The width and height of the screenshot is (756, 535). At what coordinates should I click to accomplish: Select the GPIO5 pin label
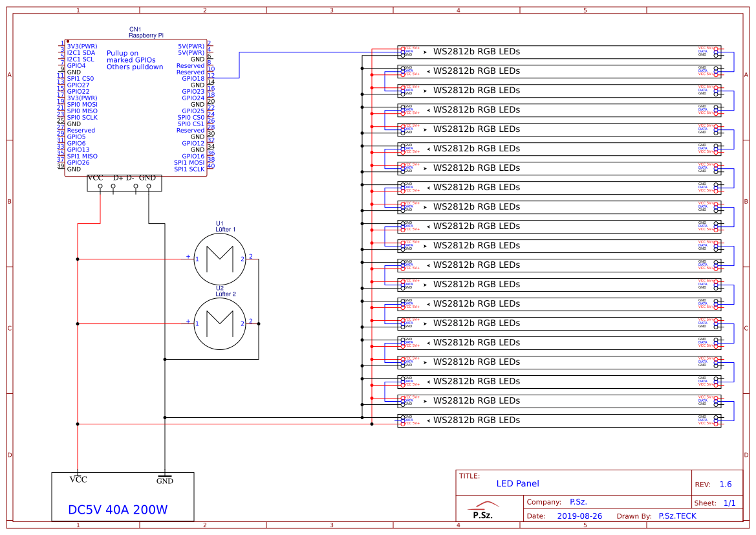(x=76, y=136)
